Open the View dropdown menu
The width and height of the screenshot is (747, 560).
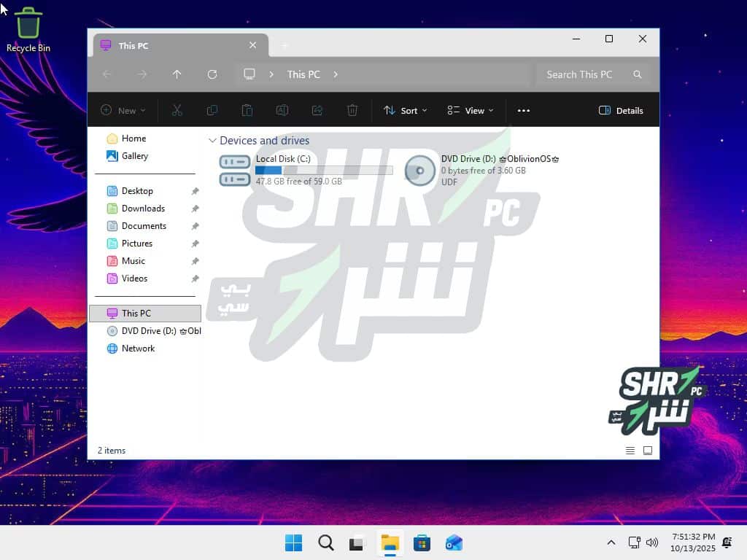pyautogui.click(x=471, y=111)
